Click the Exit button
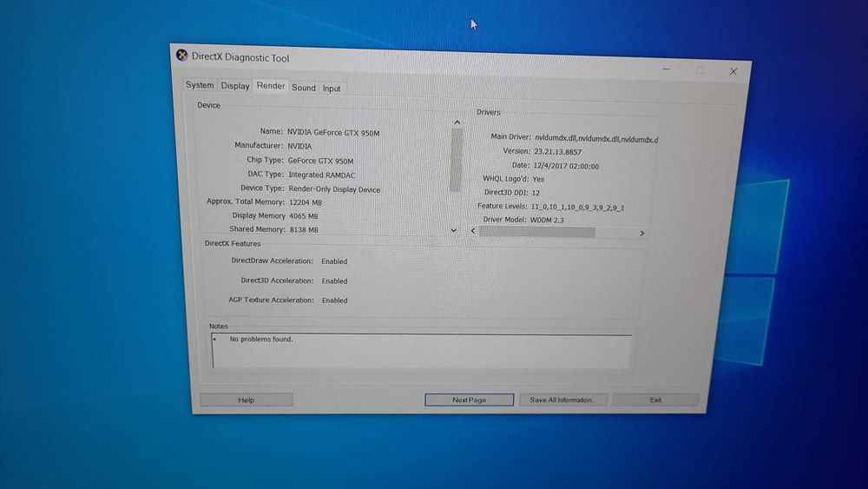This screenshot has height=489, width=868. coord(655,400)
